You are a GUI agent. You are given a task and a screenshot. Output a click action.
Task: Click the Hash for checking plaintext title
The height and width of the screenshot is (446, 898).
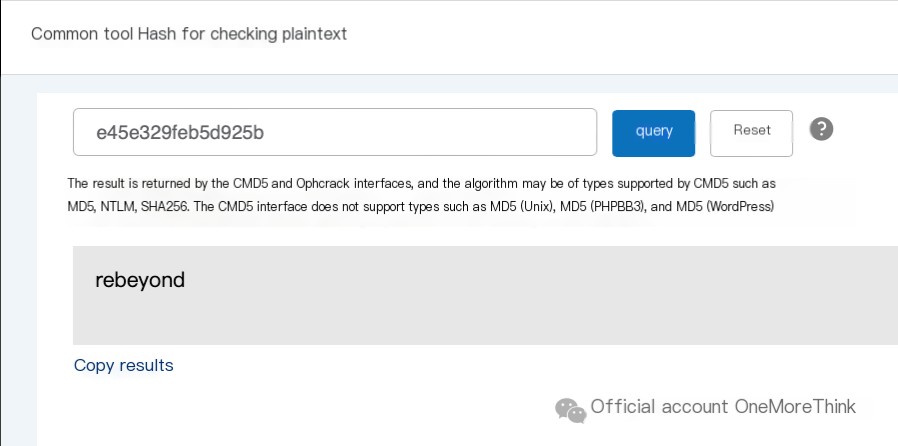242,34
